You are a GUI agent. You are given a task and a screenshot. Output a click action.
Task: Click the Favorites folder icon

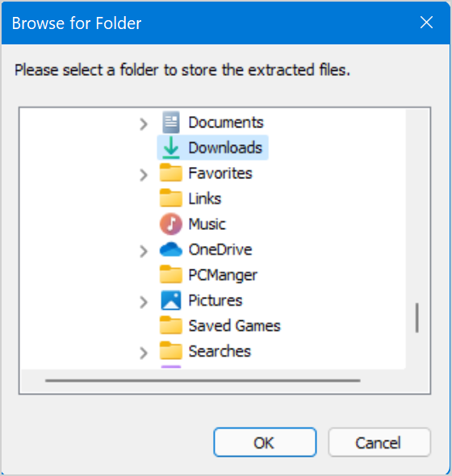(171, 173)
